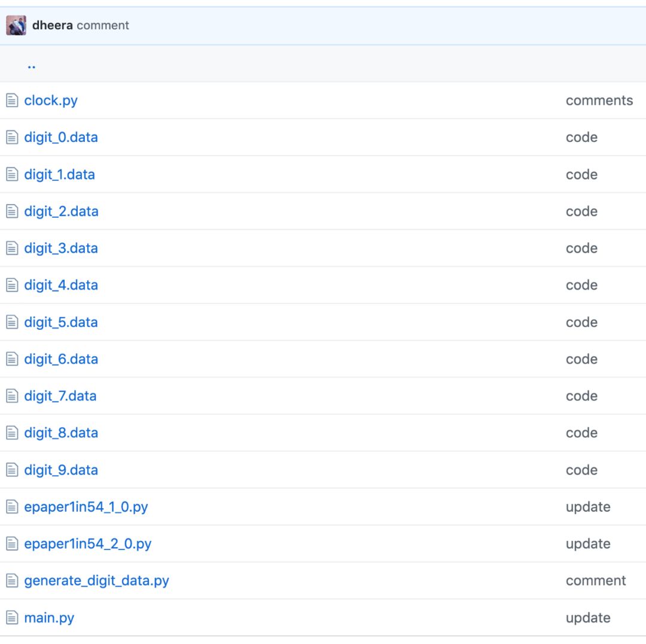Open digit_0.data file
Screen dimensions: 646x644
click(61, 137)
